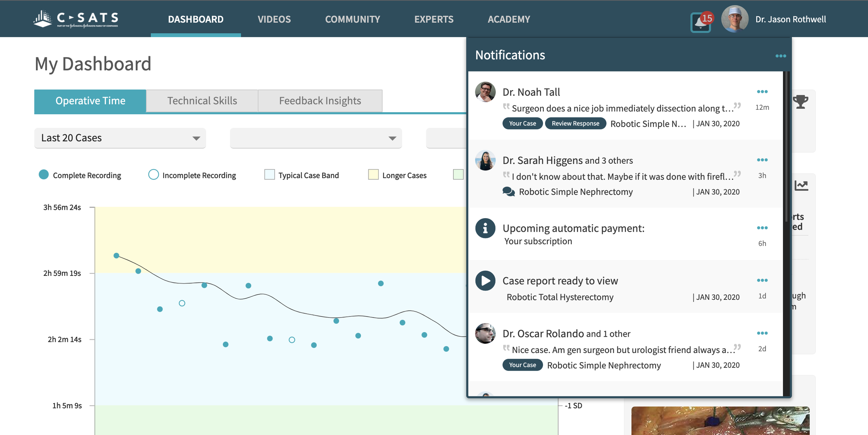Click the play icon beside Case report
Screen dimensions: 868x435
click(x=485, y=281)
